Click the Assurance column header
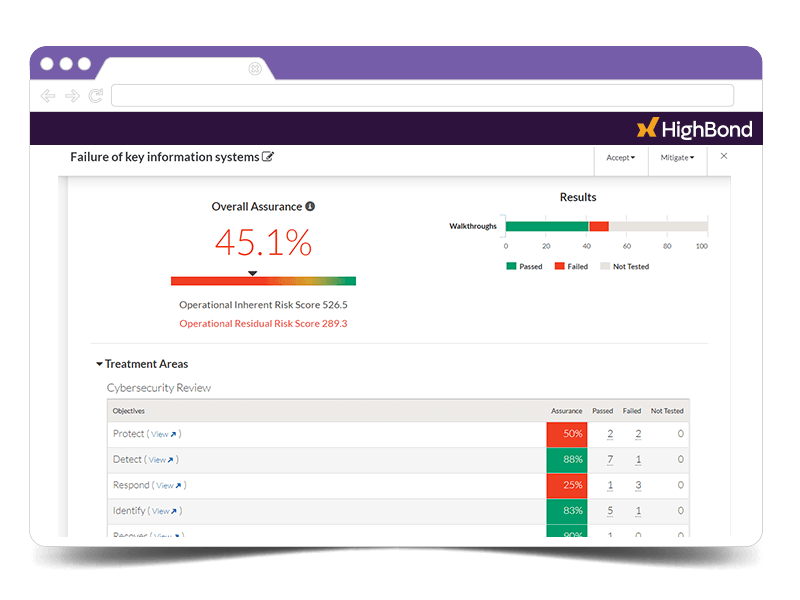 coord(566,411)
